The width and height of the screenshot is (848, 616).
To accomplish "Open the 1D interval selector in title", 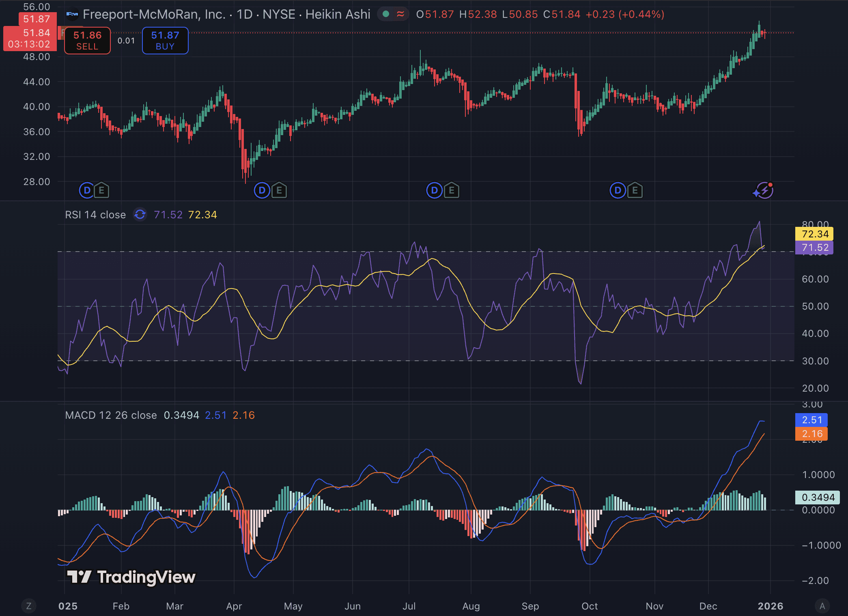I will (x=245, y=15).
